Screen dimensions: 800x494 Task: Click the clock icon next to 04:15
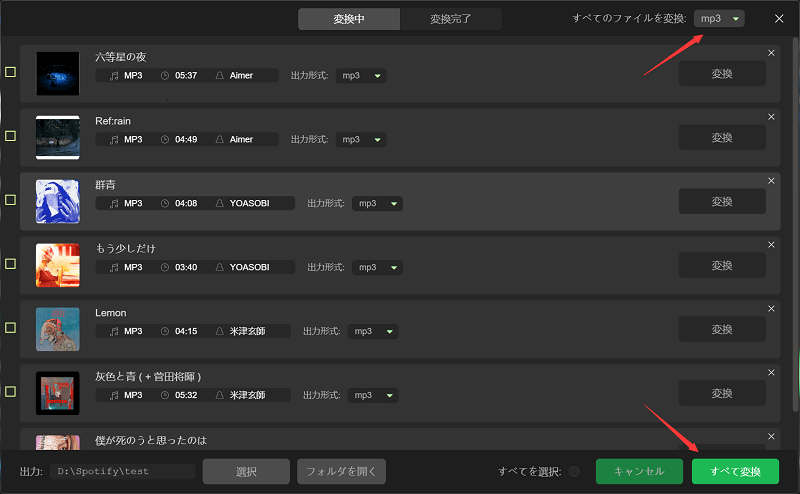point(165,331)
